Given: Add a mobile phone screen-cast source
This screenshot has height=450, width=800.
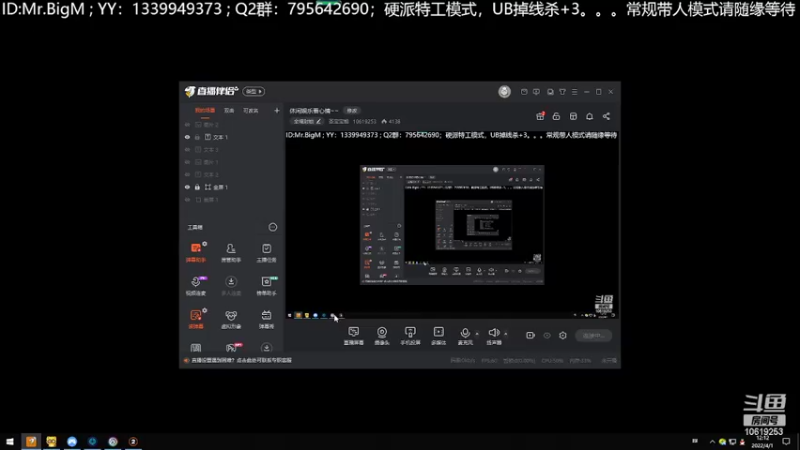Looking at the screenshot, I should (x=410, y=336).
